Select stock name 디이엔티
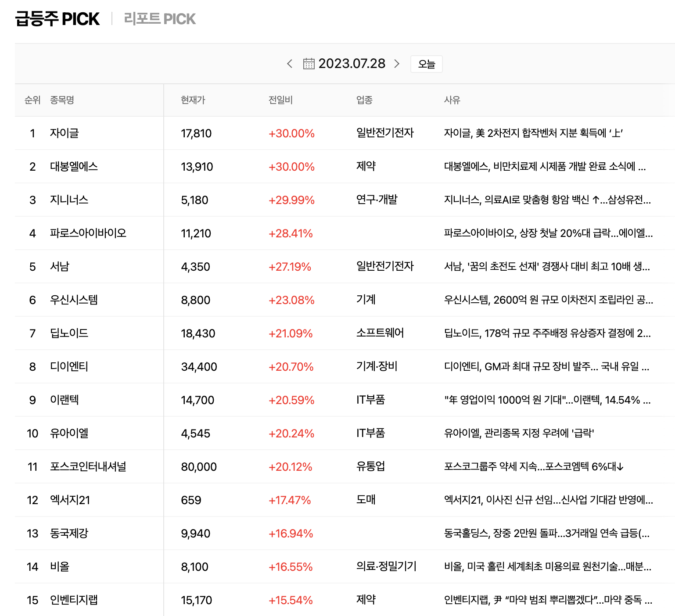This screenshot has height=616, width=675. click(69, 366)
